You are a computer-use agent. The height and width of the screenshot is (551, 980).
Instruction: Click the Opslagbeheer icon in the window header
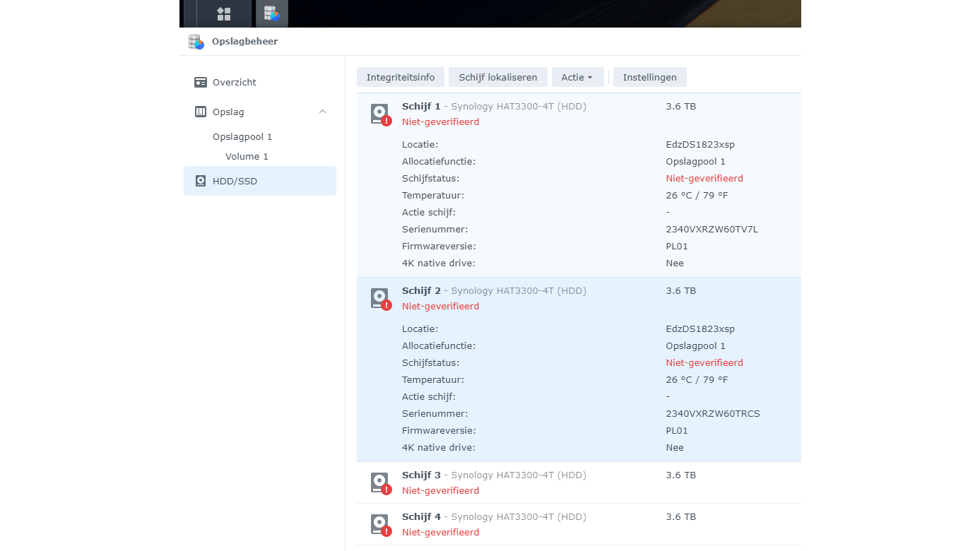(196, 41)
